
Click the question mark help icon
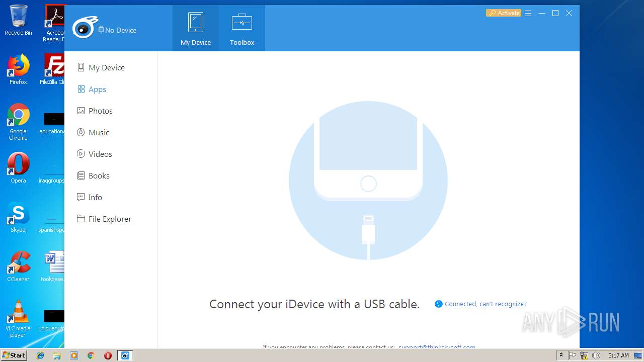(x=439, y=304)
